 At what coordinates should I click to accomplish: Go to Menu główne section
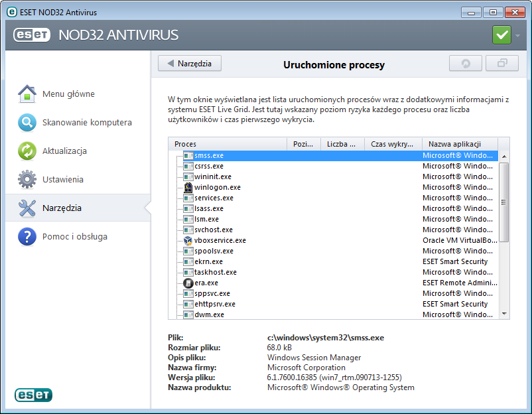tap(78, 94)
